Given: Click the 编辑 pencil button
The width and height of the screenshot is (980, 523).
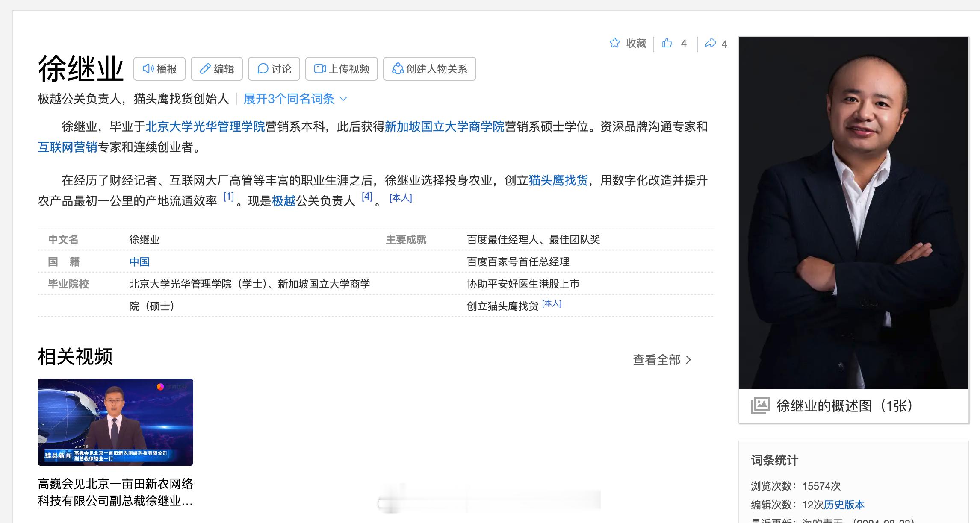Looking at the screenshot, I should point(217,69).
